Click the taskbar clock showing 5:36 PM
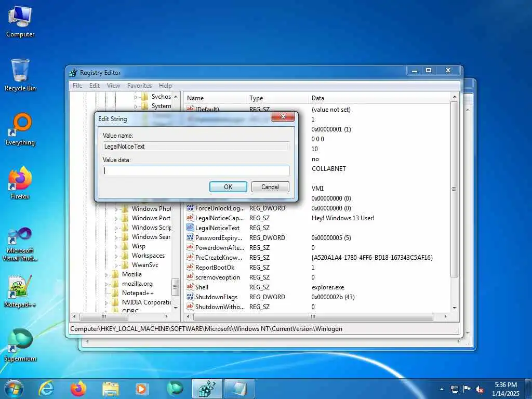The image size is (532, 399). (506, 389)
